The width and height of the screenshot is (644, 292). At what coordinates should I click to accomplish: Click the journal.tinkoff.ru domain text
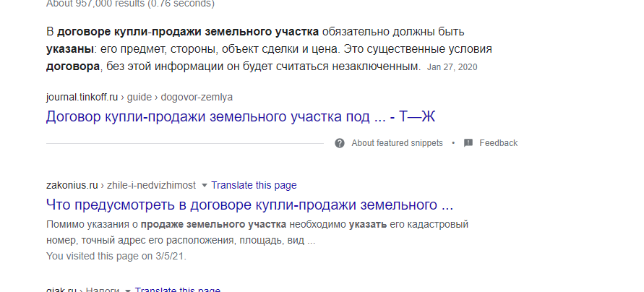coord(82,98)
